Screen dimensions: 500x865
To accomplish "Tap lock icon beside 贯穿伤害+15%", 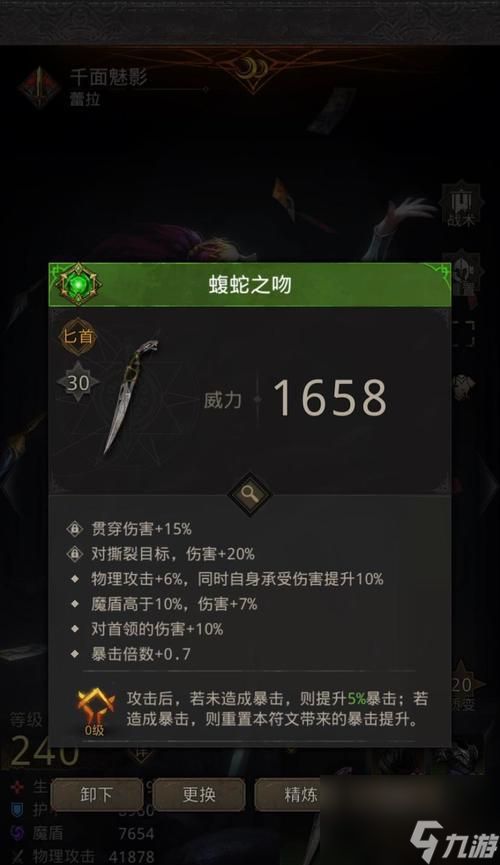I will point(75,528).
